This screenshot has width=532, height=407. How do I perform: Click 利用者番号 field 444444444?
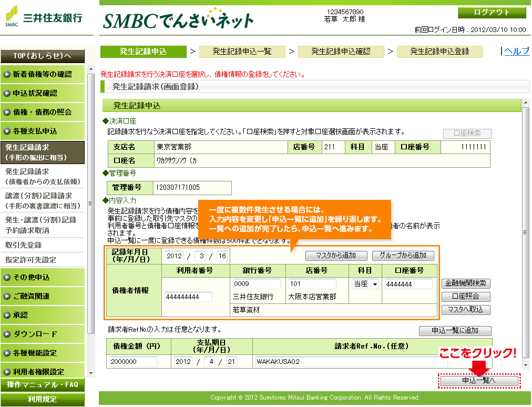pos(188,297)
